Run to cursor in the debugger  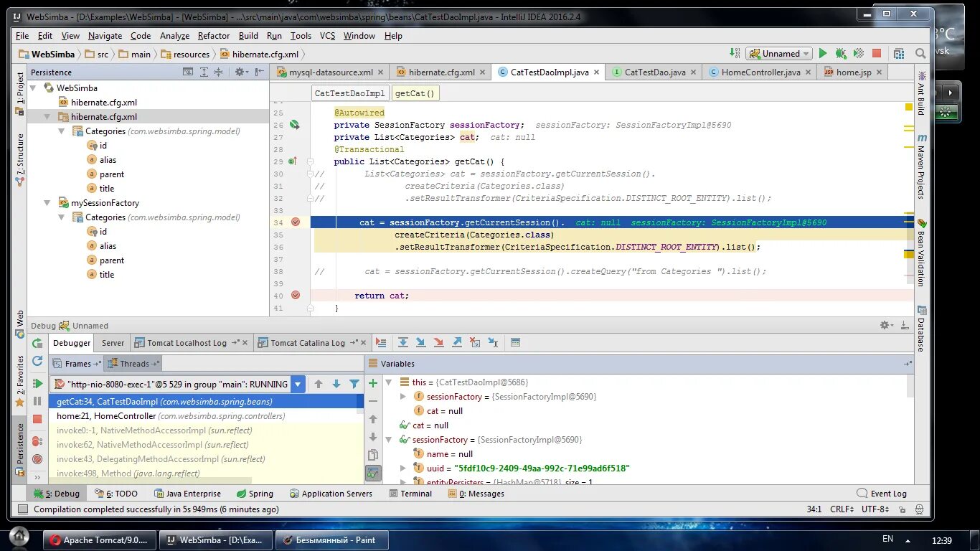pyautogui.click(x=494, y=342)
